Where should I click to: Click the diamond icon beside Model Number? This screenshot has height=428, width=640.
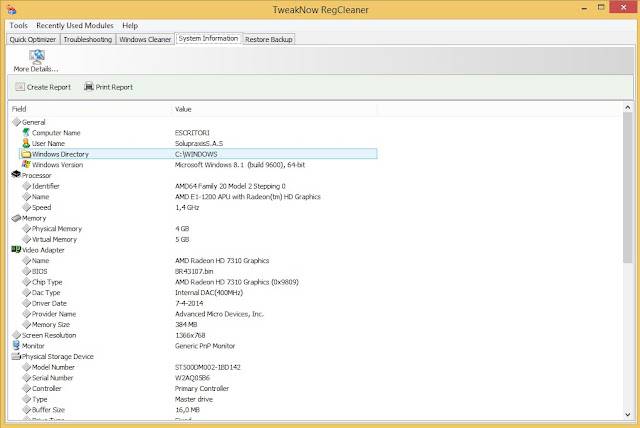[27, 367]
